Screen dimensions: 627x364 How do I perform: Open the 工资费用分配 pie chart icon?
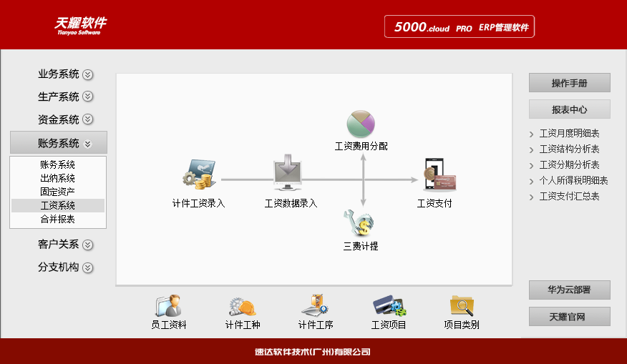pos(361,124)
